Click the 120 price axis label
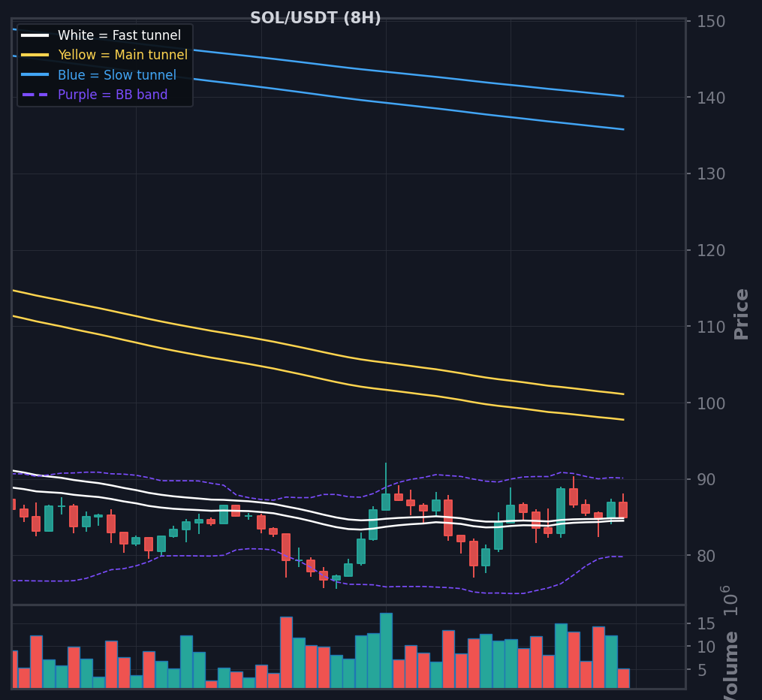 coord(711,250)
